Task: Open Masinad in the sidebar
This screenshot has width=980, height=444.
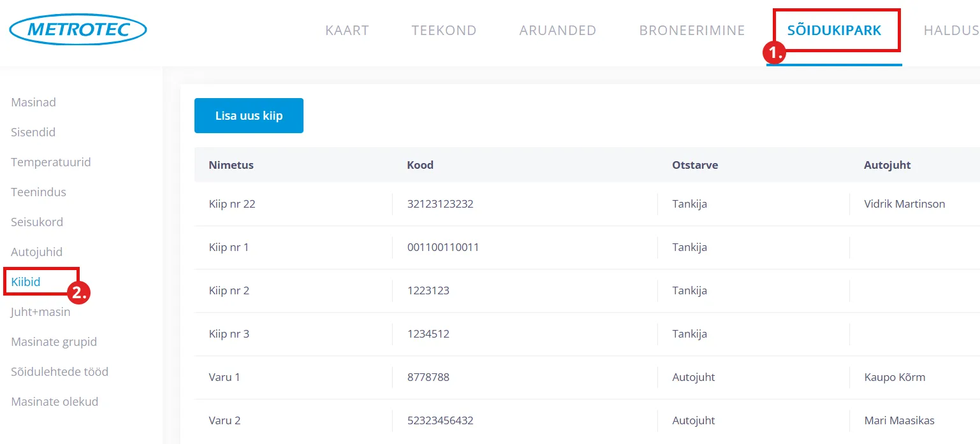Action: 34,103
